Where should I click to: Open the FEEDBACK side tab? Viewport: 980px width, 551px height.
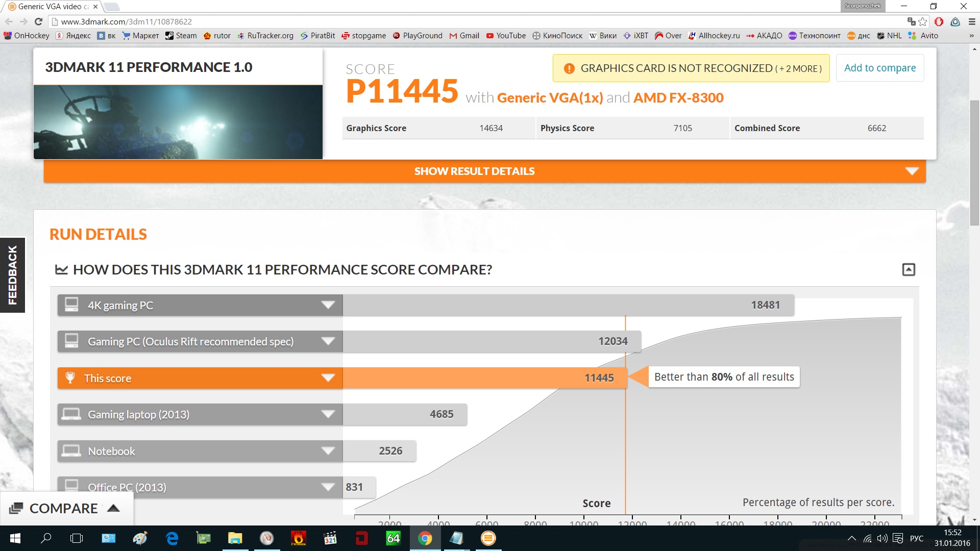click(x=12, y=275)
